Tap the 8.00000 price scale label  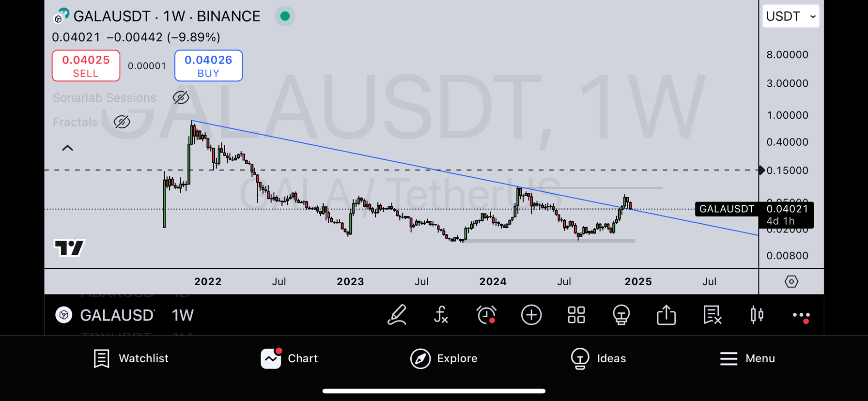coord(787,55)
